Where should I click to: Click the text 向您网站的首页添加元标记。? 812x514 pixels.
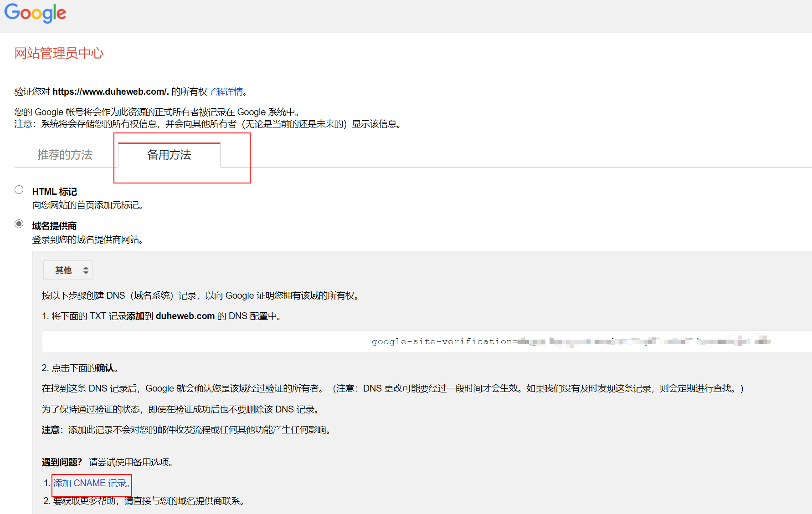pyautogui.click(x=88, y=205)
